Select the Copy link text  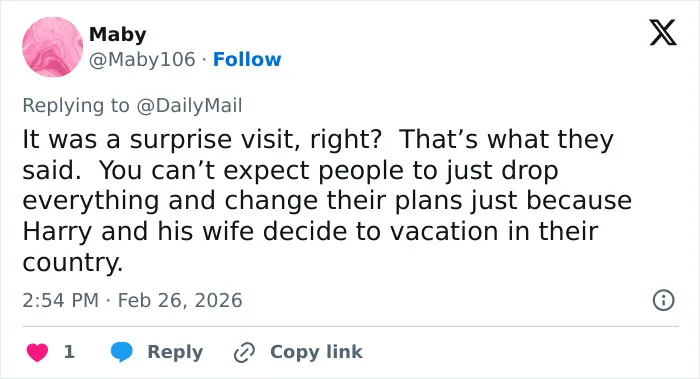click(x=316, y=352)
